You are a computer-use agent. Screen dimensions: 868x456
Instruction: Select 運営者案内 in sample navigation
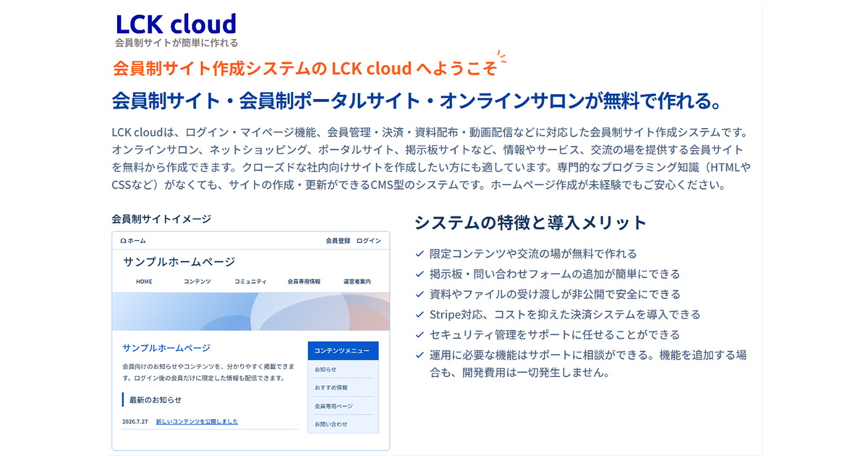click(357, 282)
